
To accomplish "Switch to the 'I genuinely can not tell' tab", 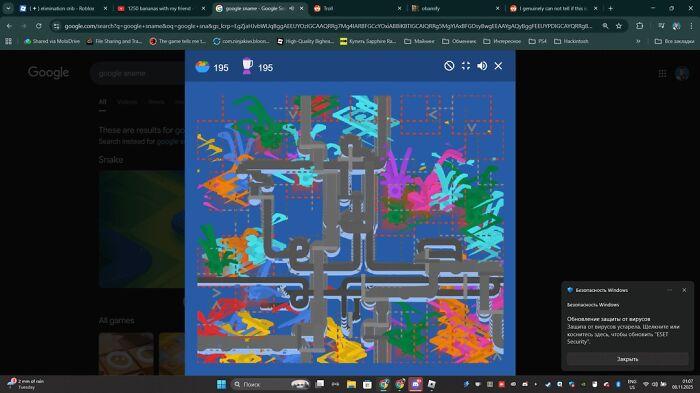I will [554, 8].
